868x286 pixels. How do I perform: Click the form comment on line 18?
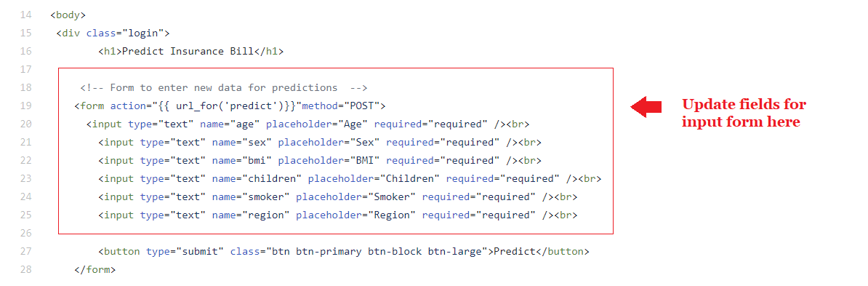click(224, 87)
